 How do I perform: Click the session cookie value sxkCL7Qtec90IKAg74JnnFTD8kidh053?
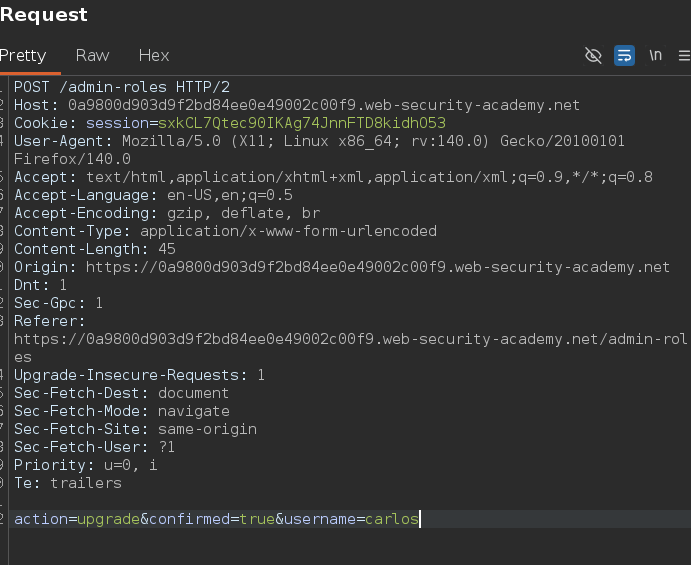(x=302, y=123)
